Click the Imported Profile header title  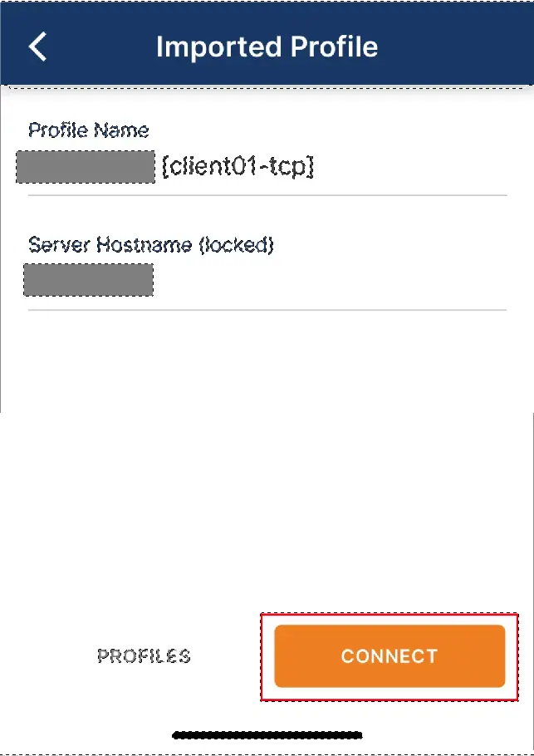[267, 47]
